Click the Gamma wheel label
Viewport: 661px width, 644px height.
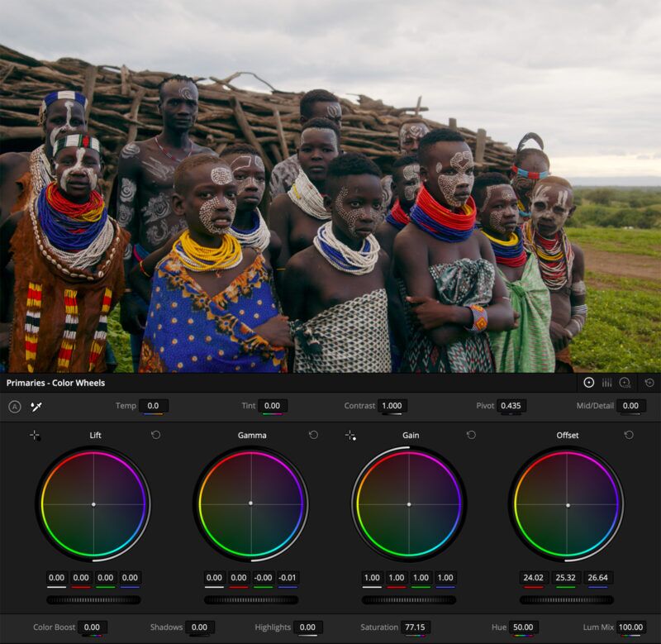(252, 435)
